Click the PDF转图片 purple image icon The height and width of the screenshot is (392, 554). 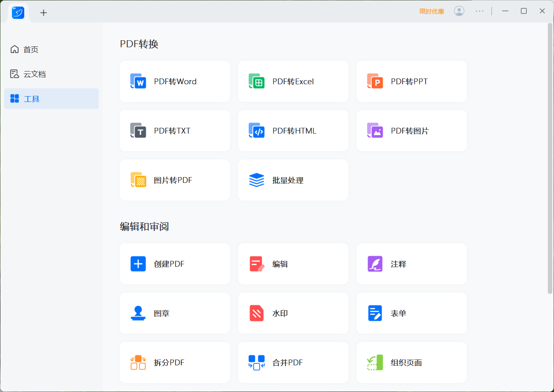375,131
